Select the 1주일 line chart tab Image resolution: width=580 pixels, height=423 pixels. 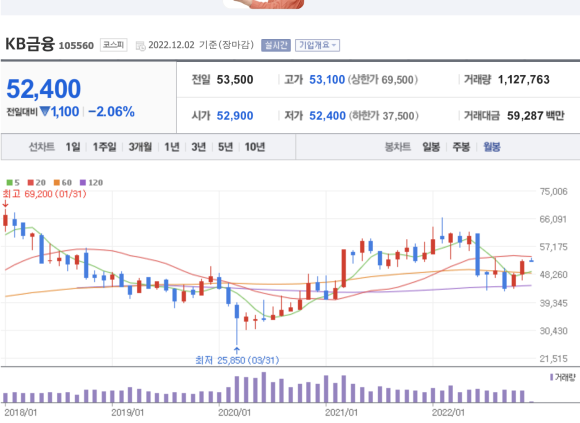click(x=104, y=147)
